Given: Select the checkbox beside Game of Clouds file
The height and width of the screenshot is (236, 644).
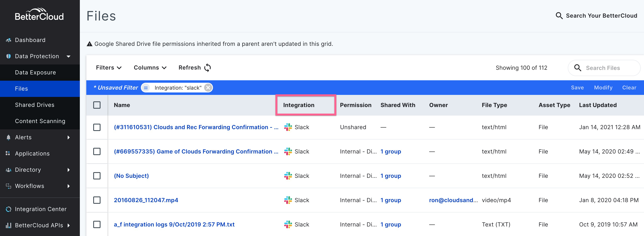Looking at the screenshot, I should pyautogui.click(x=97, y=151).
